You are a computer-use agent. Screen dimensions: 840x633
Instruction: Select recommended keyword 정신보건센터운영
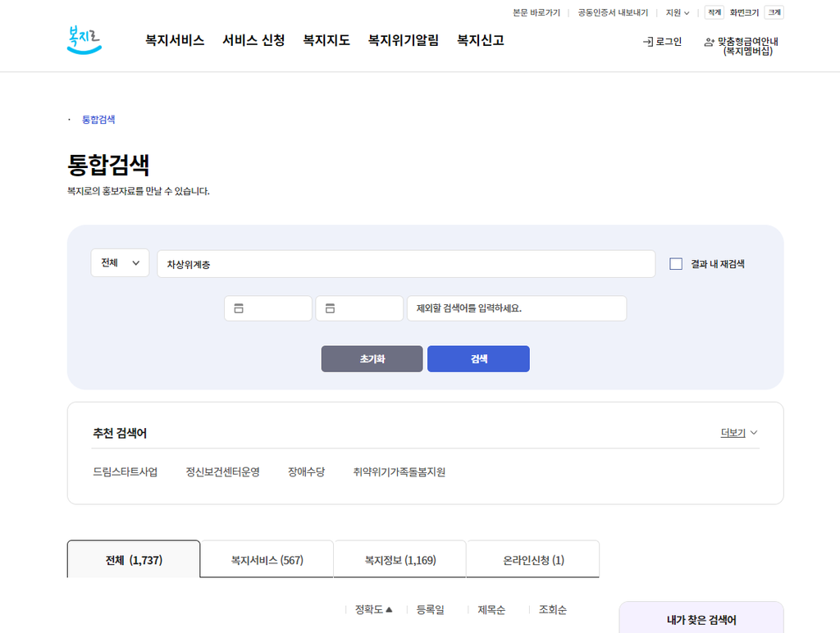[223, 471]
